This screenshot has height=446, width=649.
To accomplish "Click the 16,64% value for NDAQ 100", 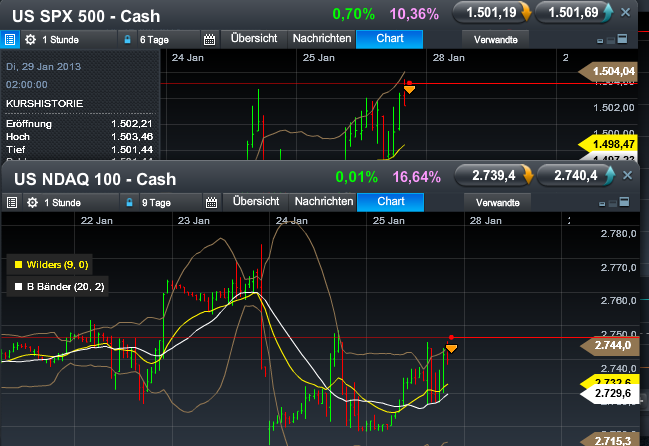I will tap(416, 177).
